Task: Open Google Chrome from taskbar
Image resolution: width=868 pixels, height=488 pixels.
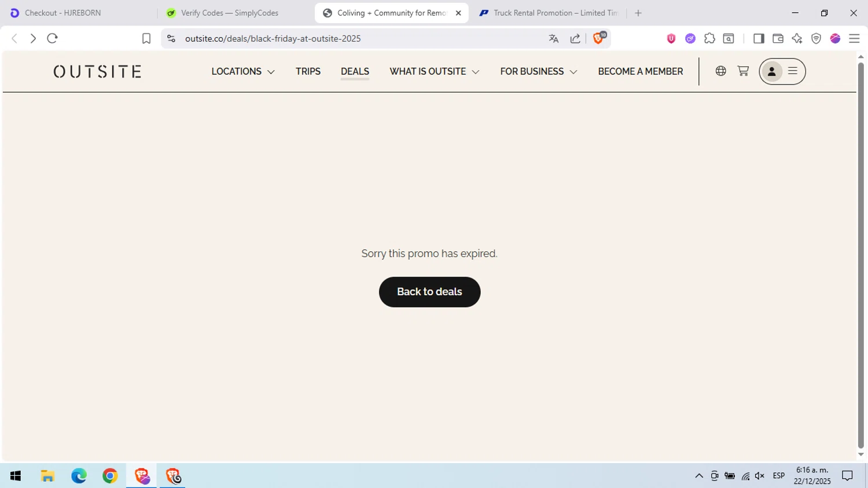Action: click(110, 476)
